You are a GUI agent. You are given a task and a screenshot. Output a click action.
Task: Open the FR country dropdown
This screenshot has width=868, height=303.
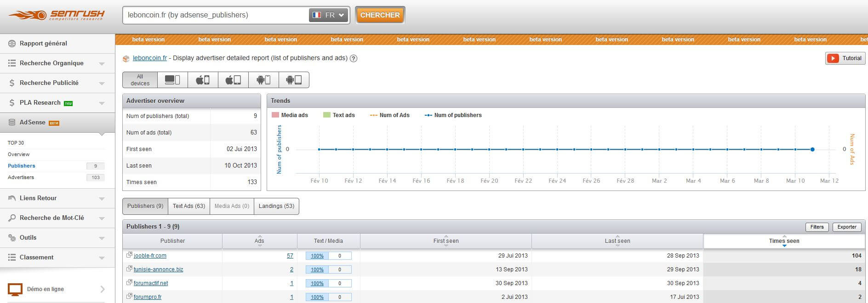click(x=329, y=15)
